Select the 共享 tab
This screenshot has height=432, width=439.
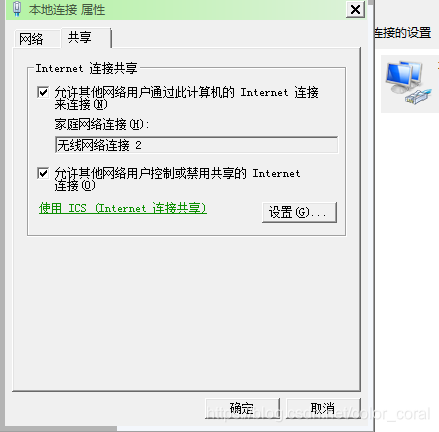(79, 37)
